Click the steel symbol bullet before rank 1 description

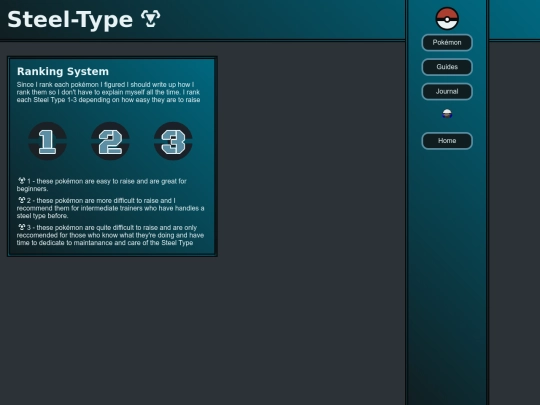point(22,180)
